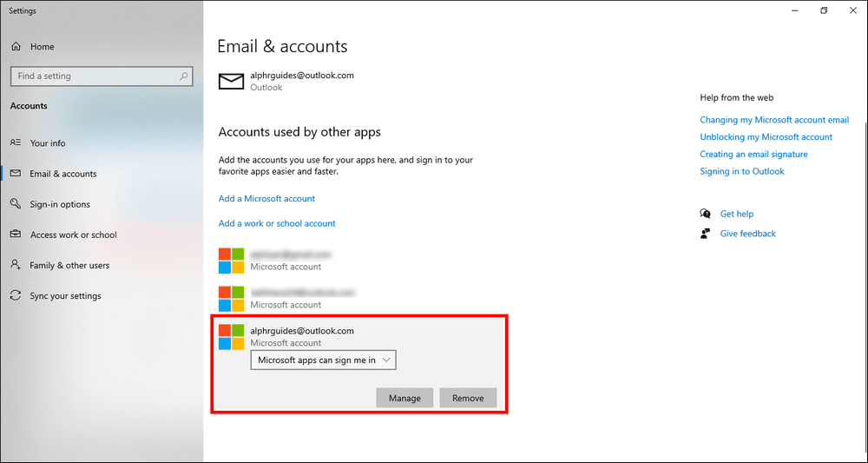This screenshot has height=463, width=868.
Task: Click the Sign-in options key icon
Action: [x=16, y=204]
